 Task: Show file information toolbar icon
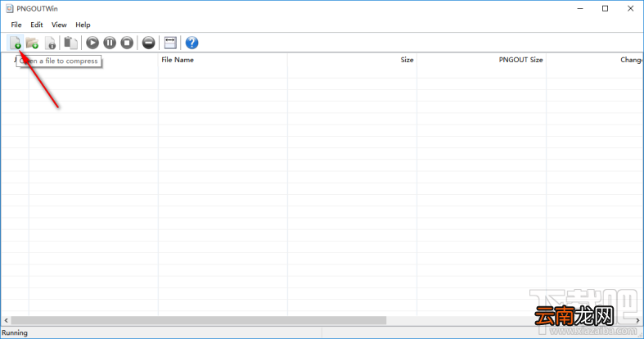tap(50, 43)
